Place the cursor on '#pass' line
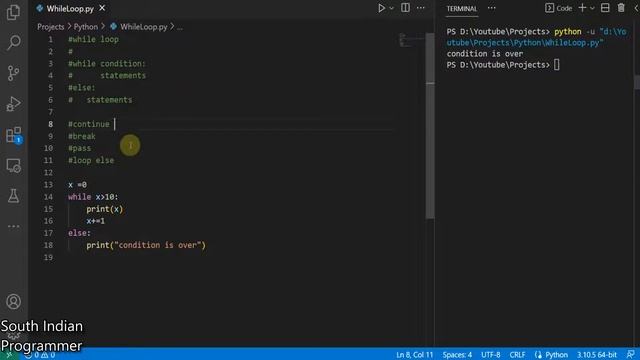 (80, 148)
